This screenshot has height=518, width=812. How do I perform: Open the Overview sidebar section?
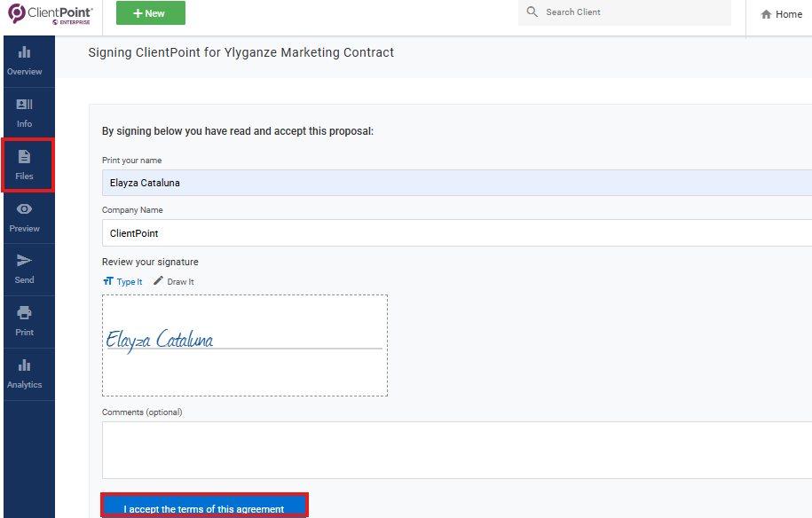tap(25, 60)
